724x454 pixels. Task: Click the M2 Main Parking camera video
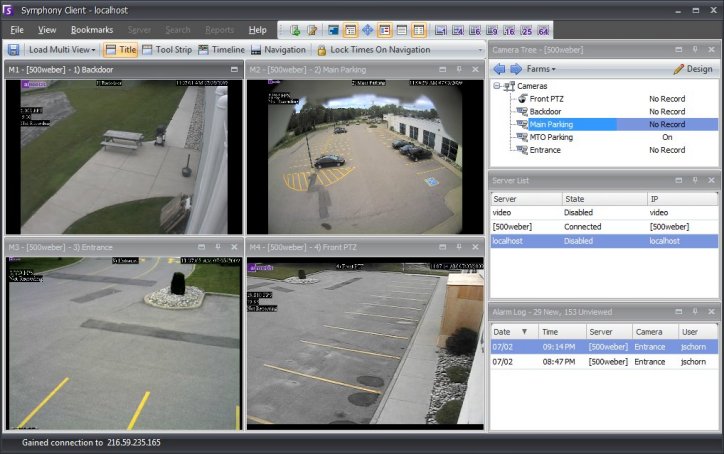pos(365,157)
